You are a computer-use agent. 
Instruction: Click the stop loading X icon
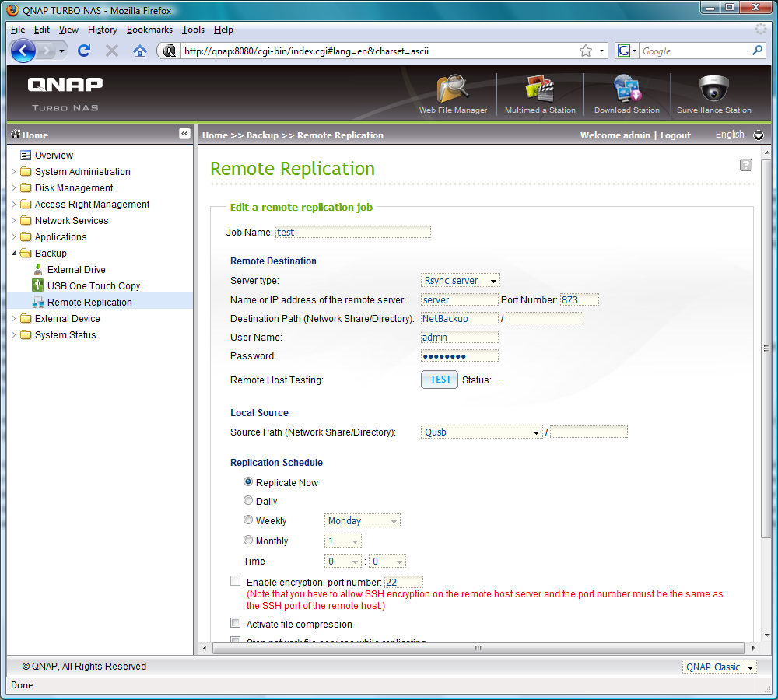click(x=112, y=51)
